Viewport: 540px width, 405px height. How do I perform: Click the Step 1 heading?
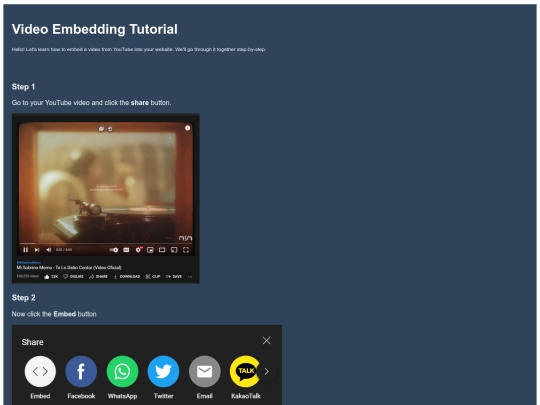(23, 87)
